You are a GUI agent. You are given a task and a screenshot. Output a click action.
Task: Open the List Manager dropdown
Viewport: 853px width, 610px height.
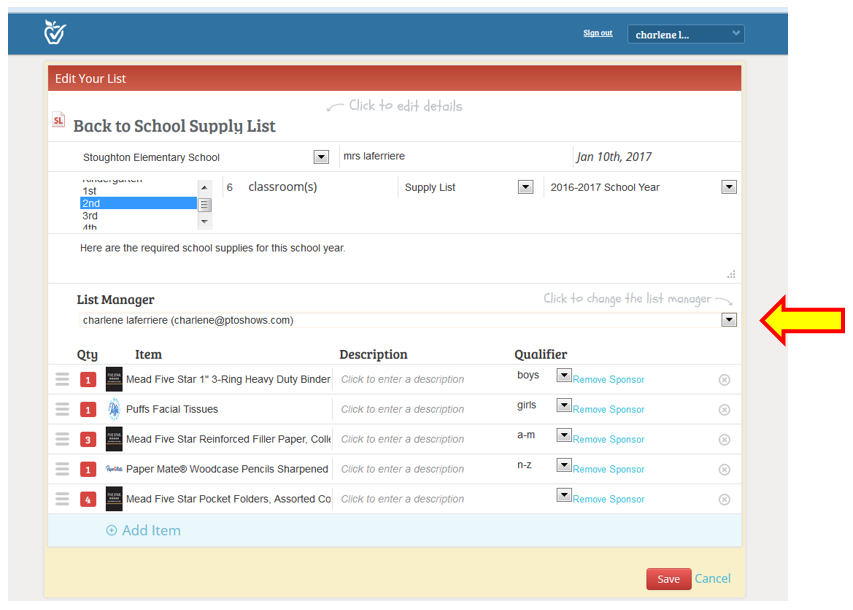click(729, 320)
